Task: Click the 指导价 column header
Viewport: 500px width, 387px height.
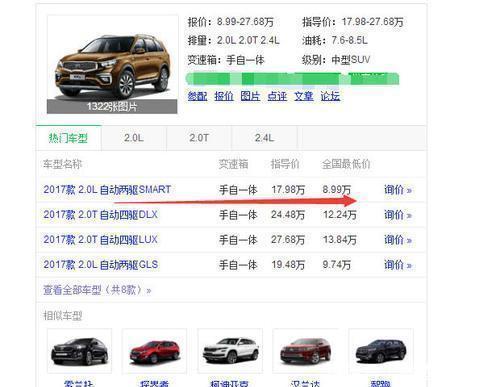Action: click(285, 164)
